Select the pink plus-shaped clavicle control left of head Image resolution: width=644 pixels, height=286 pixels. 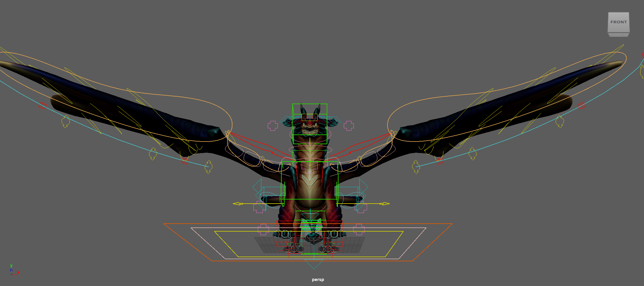pyautogui.click(x=273, y=125)
